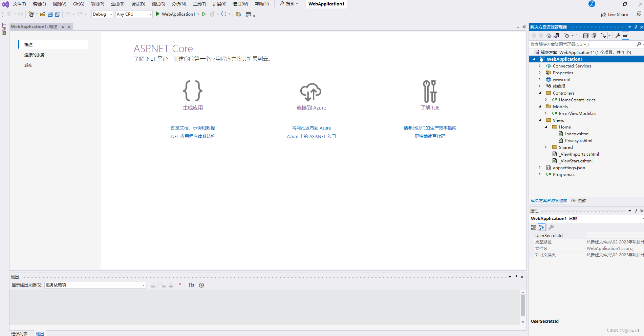Open Solution Explorer Properties wrench icon
This screenshot has width=644, height=336.
point(618,36)
